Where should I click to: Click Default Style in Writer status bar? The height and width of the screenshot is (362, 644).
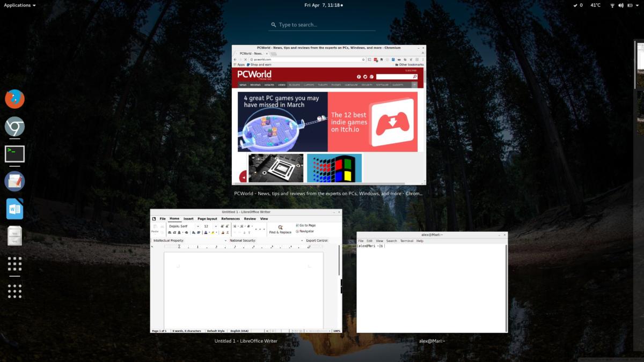point(216,331)
